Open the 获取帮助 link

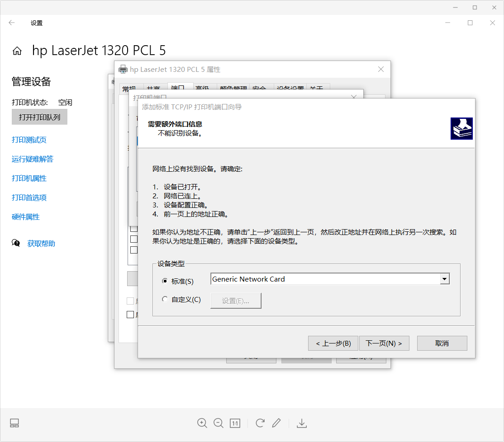click(41, 244)
